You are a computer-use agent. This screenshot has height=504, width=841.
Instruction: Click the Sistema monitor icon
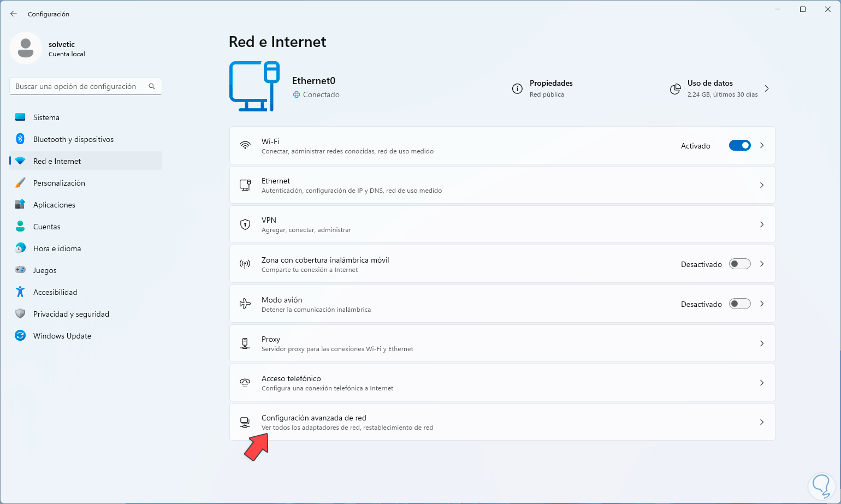coord(20,117)
